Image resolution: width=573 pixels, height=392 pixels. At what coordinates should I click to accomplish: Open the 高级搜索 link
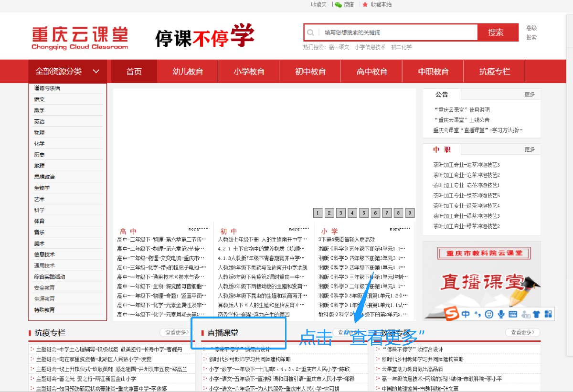click(531, 32)
